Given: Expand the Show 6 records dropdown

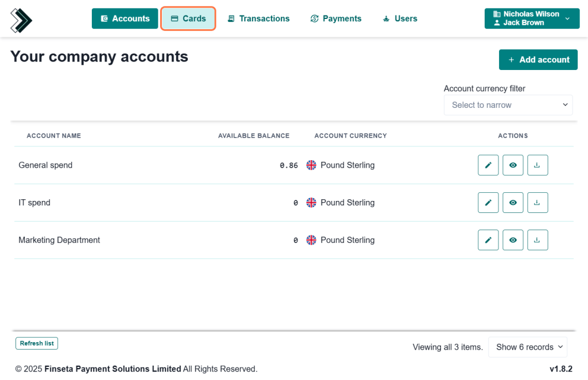Looking at the screenshot, I should [527, 347].
